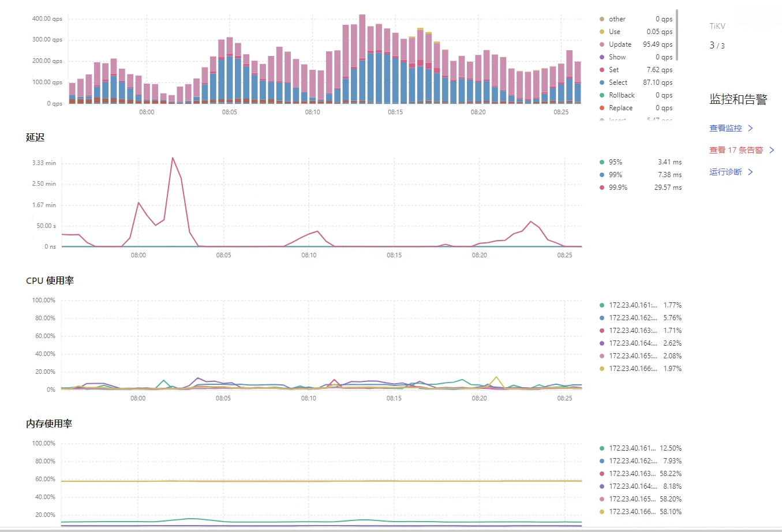Click the 监控和告警 heading
The width and height of the screenshot is (782, 532).
[x=738, y=99]
